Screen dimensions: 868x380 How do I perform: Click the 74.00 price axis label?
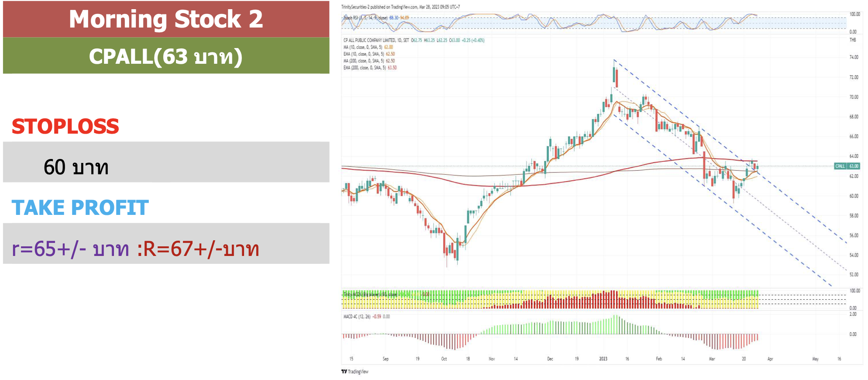tap(854, 57)
